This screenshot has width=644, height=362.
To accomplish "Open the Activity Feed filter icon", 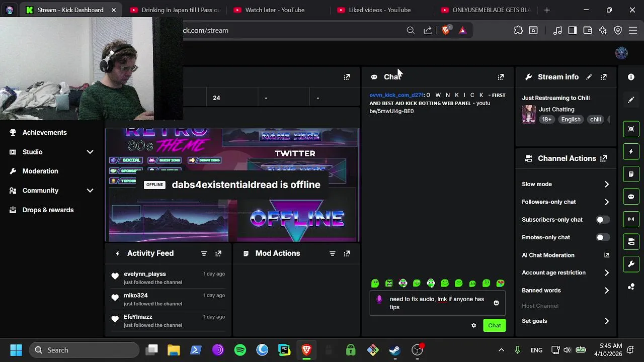I will [204, 253].
